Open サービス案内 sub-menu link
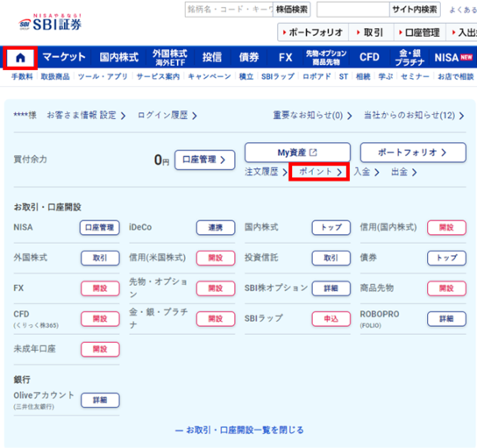Image resolution: width=477 pixels, height=448 pixels. (x=158, y=76)
